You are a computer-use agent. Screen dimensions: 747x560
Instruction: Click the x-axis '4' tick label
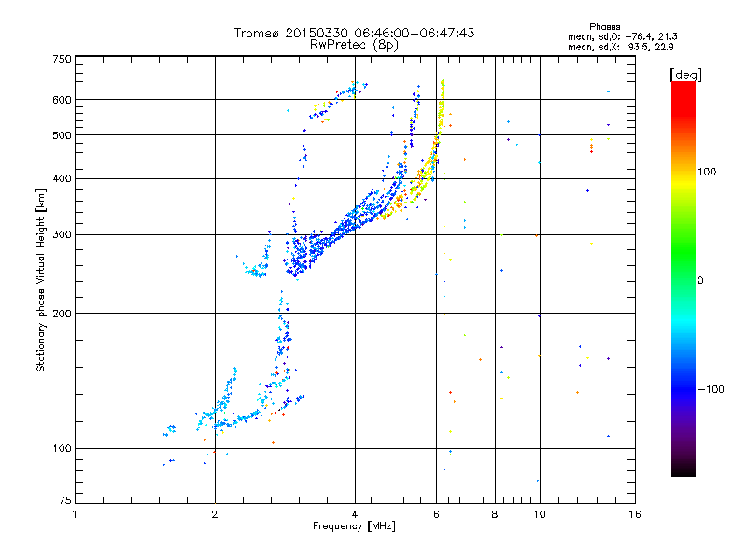(355, 514)
